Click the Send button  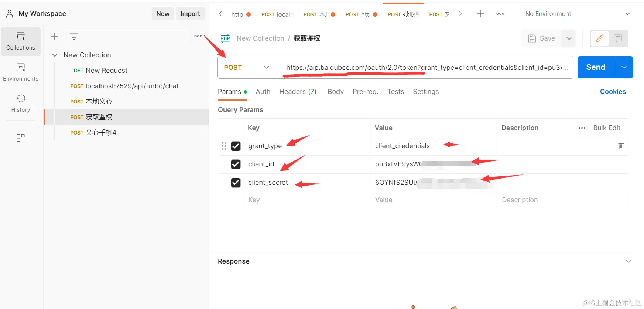click(x=596, y=67)
